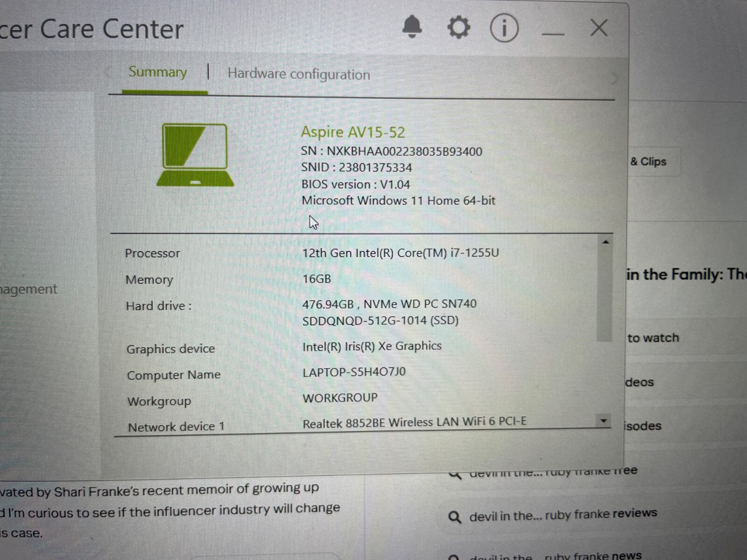The image size is (747, 560).
Task: Select SDDQNQD-512G-1014 (SSD) text
Action: point(381,321)
